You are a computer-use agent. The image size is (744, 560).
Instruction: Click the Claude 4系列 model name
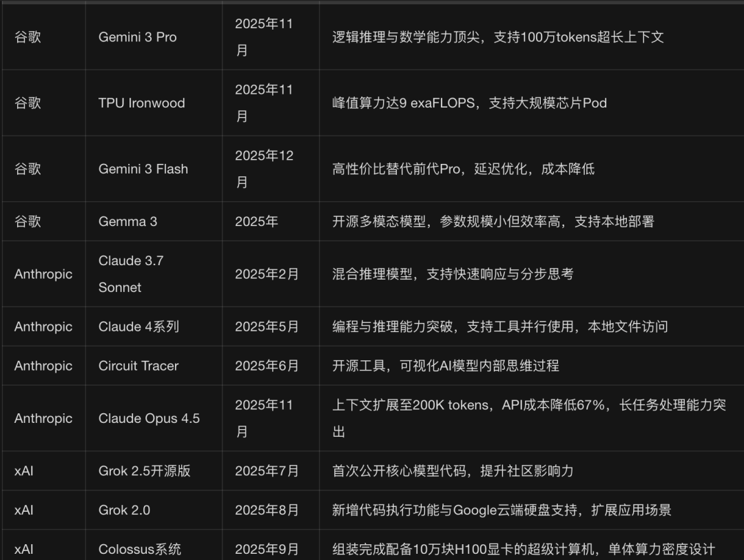tap(136, 326)
